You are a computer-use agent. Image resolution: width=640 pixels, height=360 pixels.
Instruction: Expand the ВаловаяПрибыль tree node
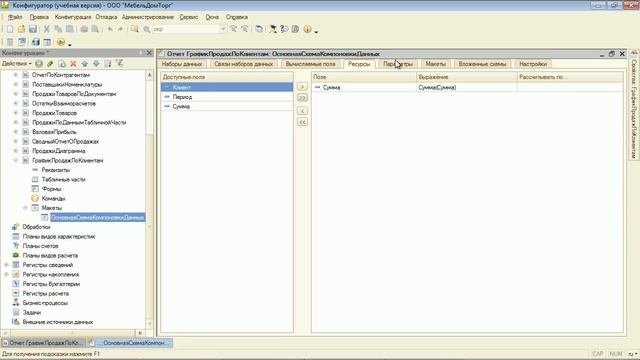(x=16, y=132)
